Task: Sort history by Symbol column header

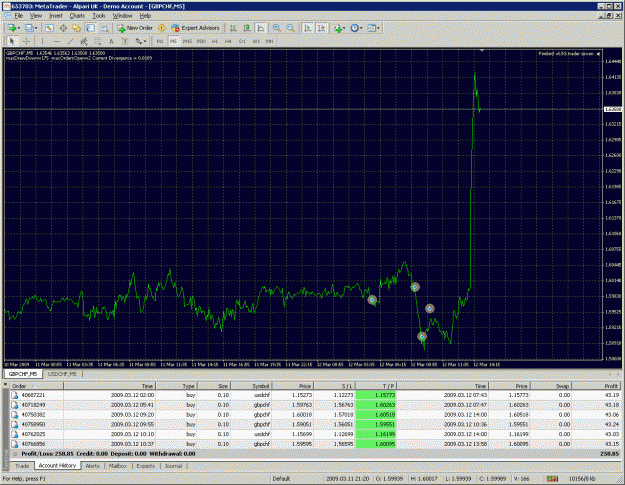Action: tap(251, 386)
